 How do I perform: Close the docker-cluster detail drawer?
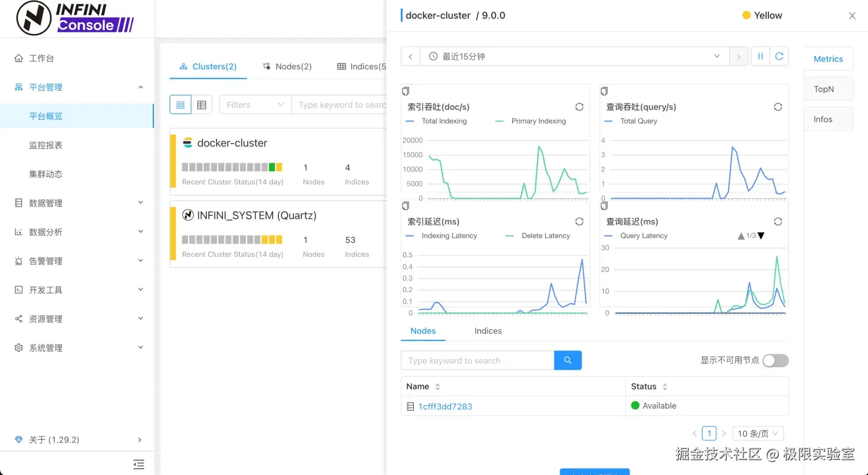tap(852, 16)
